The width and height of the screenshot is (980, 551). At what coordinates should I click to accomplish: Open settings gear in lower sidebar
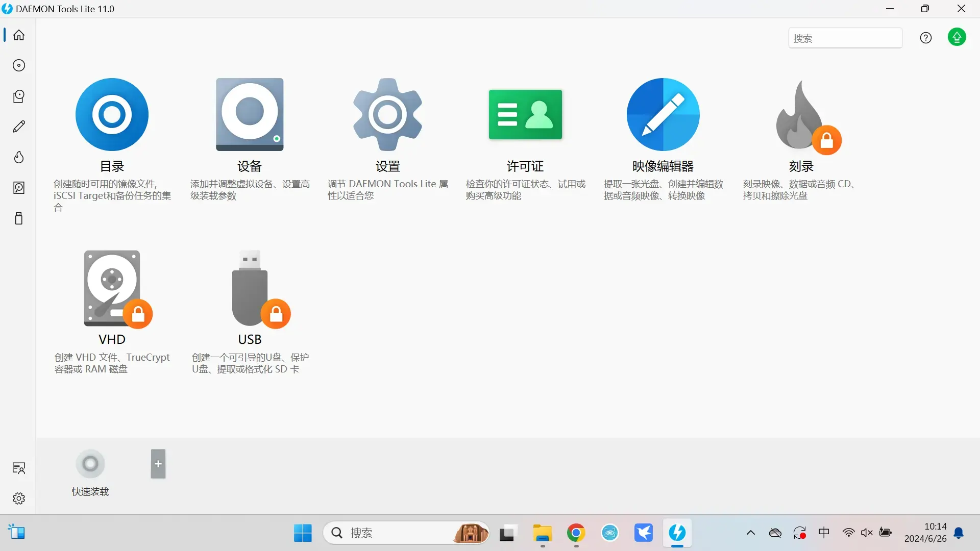tap(19, 498)
